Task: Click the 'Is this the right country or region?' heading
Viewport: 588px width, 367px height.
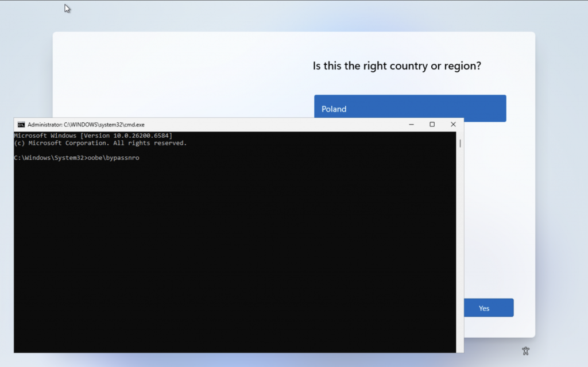Action: (396, 66)
